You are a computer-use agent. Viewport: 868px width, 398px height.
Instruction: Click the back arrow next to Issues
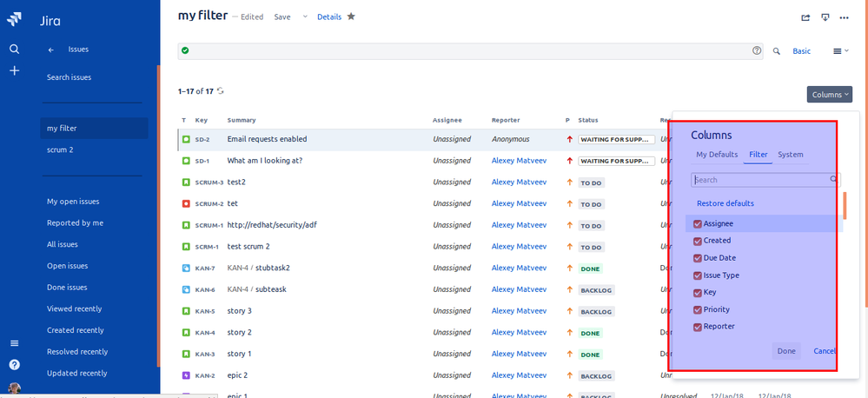click(51, 50)
